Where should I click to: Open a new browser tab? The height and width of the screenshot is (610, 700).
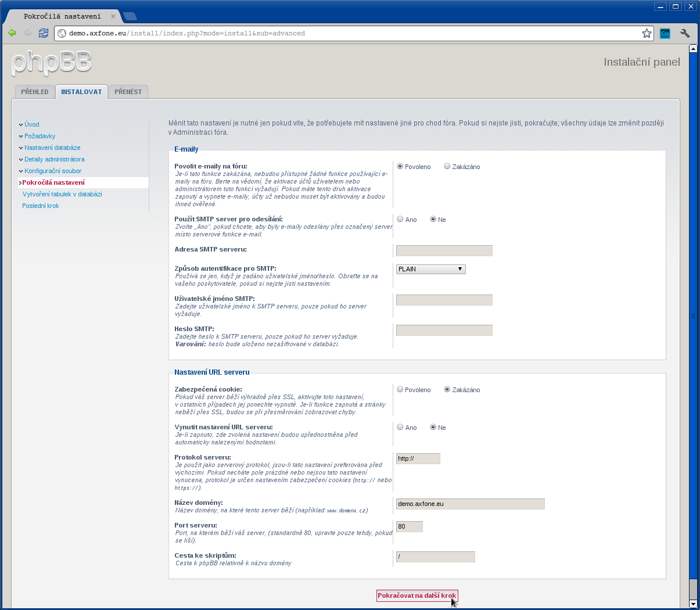130,17
